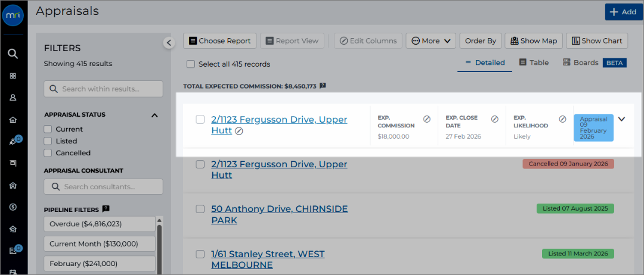Click the house-with-roof icon above dollar icon

[13, 185]
